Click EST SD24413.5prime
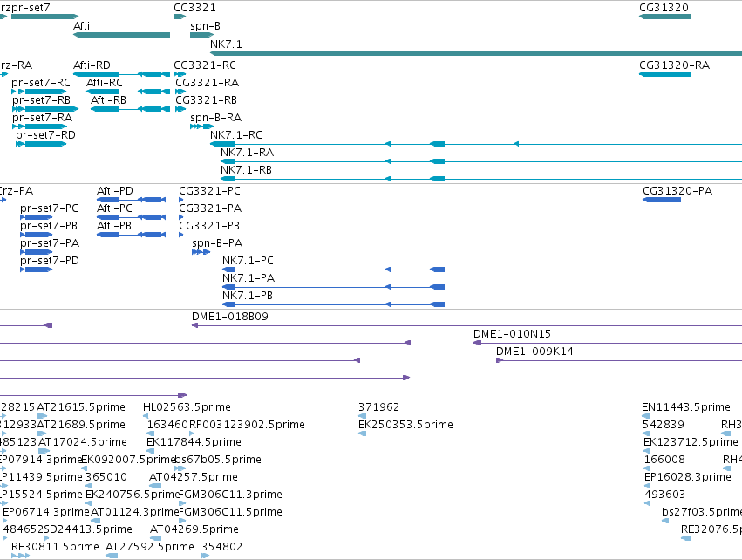The width and height of the screenshot is (742, 560). click(x=88, y=529)
